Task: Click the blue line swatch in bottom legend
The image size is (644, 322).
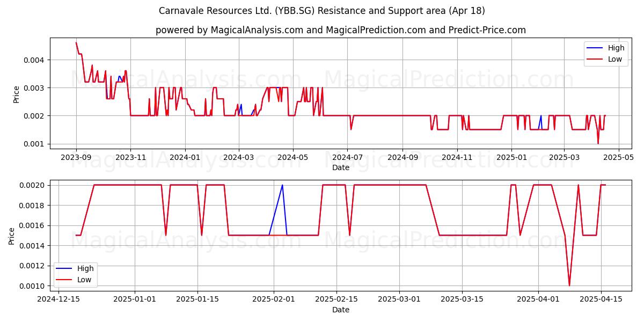Action: (65, 268)
